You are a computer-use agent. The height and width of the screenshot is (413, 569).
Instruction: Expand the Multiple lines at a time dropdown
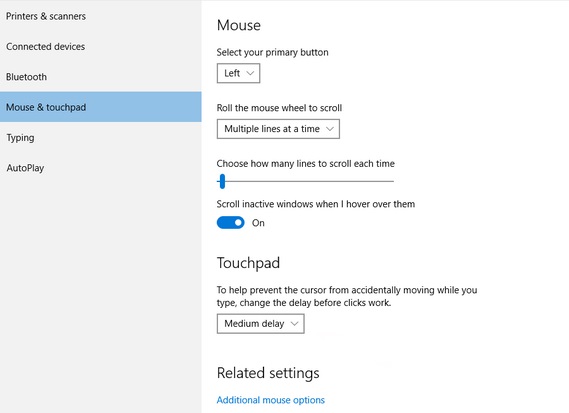(x=278, y=129)
